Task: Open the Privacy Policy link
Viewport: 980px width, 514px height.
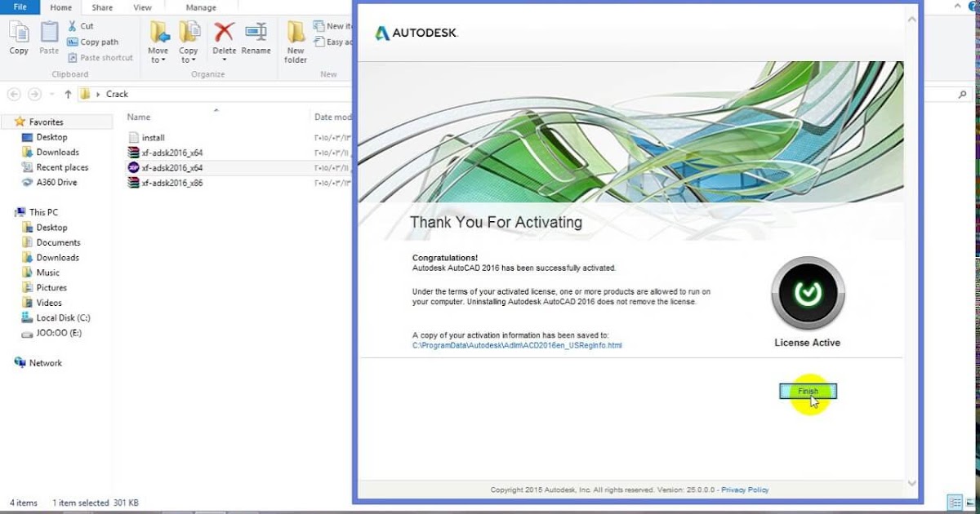Action: point(745,490)
